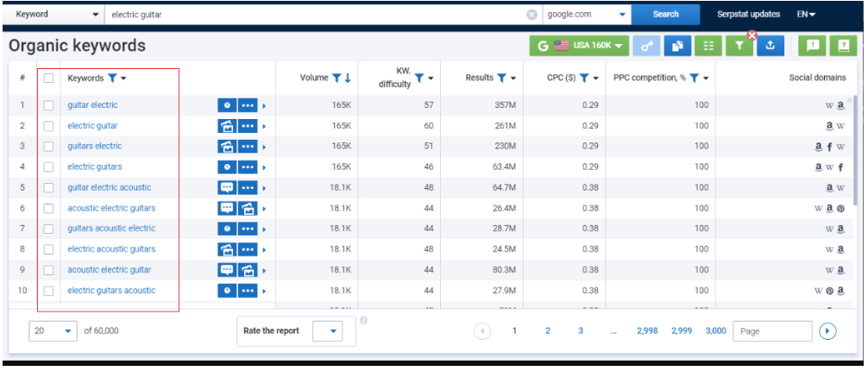The height and width of the screenshot is (371, 868).
Task: Open the 20 rows-per-page dropdown
Action: pyautogui.click(x=53, y=331)
